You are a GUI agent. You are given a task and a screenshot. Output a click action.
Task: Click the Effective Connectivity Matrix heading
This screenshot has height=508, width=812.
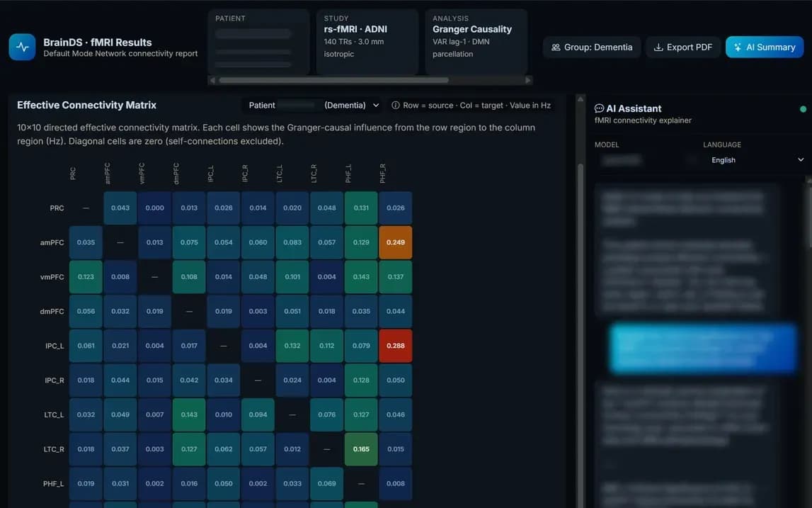tap(86, 106)
